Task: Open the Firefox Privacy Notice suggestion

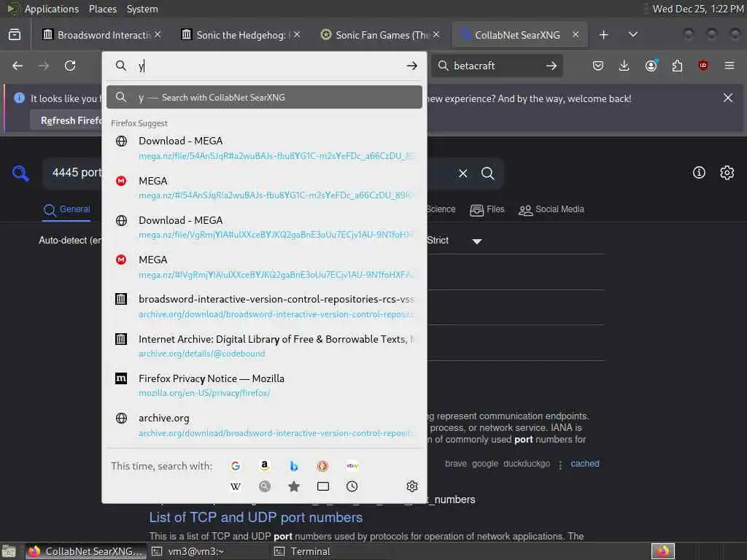Action: click(x=264, y=385)
